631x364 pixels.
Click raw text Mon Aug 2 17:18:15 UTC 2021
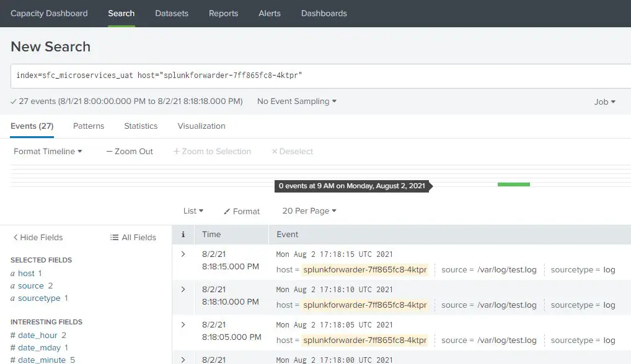click(335, 254)
